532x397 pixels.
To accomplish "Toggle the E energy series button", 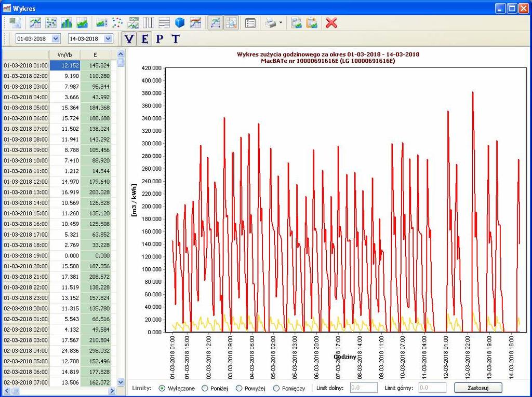I will (144, 39).
